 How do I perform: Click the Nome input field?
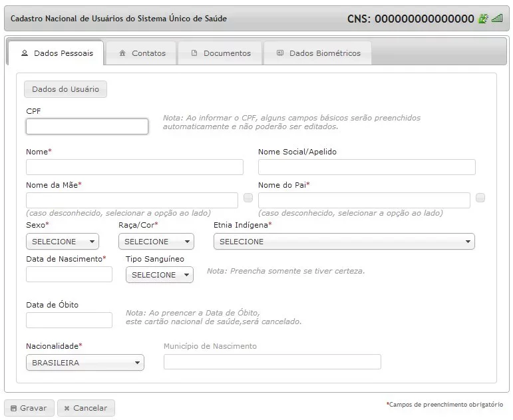(134, 167)
